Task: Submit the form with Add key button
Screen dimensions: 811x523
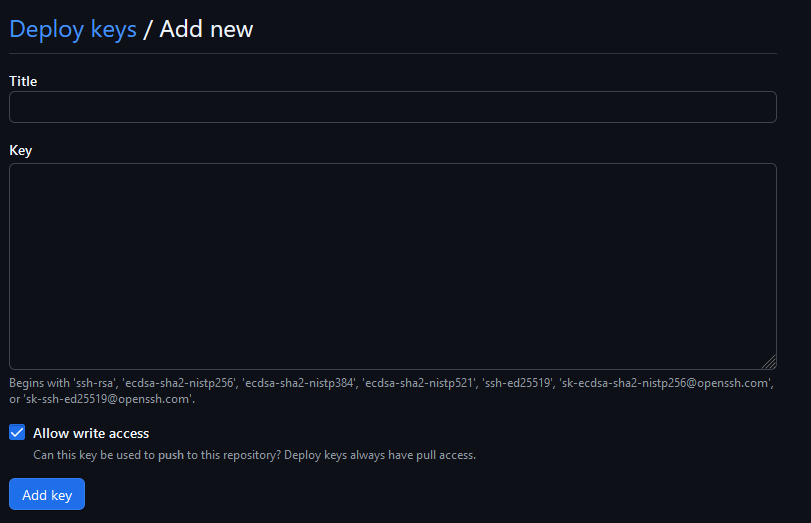Action: click(47, 494)
